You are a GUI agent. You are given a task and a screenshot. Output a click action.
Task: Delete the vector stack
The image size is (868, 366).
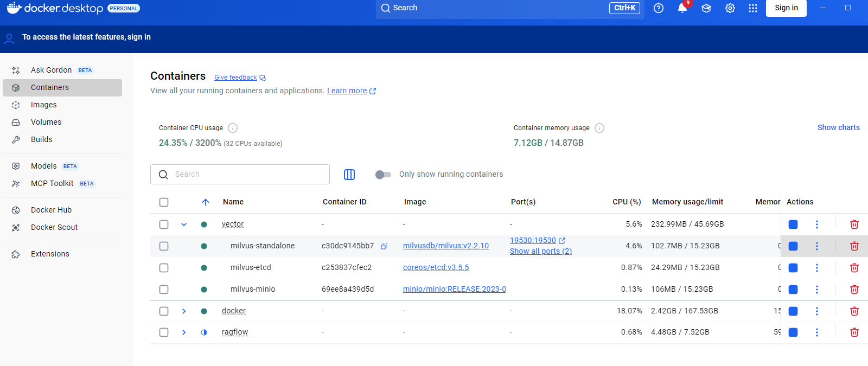[854, 224]
